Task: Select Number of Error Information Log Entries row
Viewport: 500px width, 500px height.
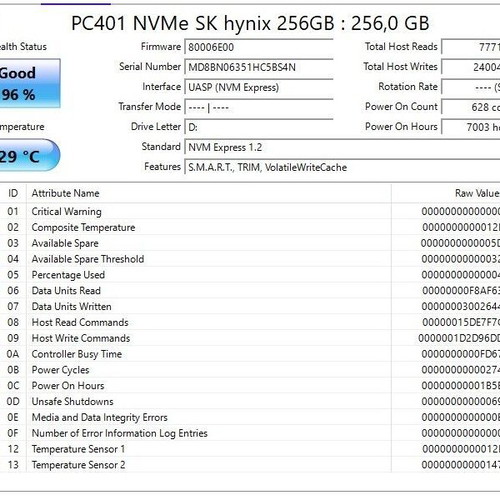Action: click(x=250, y=433)
